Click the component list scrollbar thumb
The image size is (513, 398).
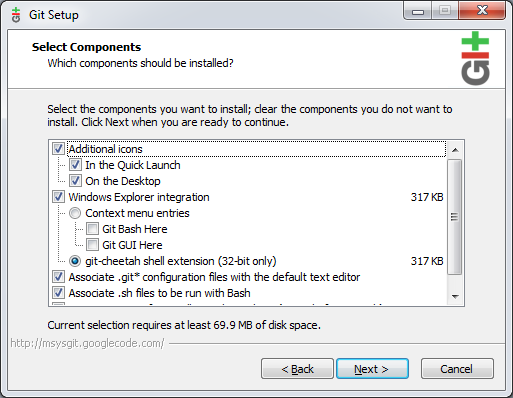[455, 217]
